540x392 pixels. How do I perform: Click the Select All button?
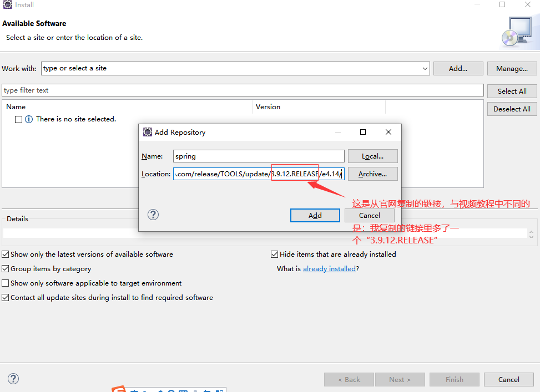(x=512, y=91)
